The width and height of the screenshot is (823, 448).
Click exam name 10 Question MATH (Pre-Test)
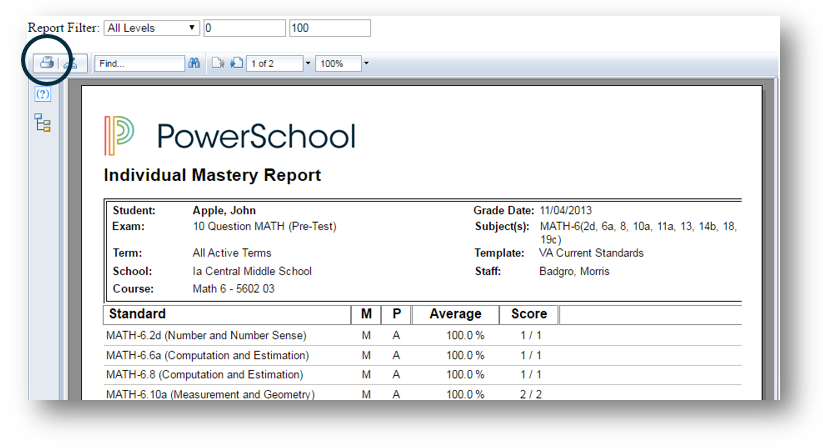265,227
